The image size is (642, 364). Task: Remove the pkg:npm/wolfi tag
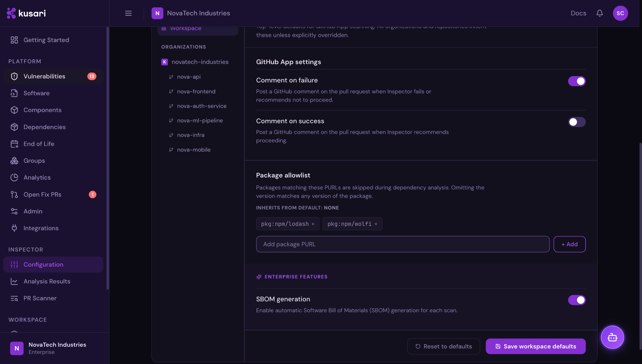coord(376,224)
